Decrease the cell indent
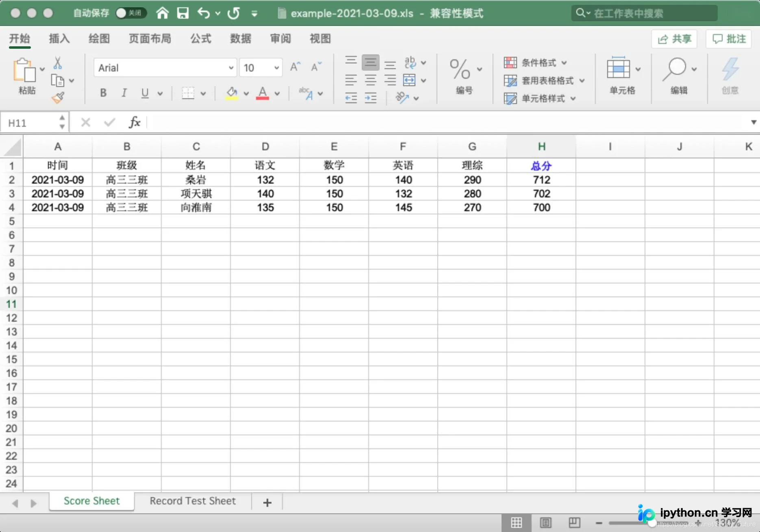Viewport: 760px width, 532px height. coord(351,98)
